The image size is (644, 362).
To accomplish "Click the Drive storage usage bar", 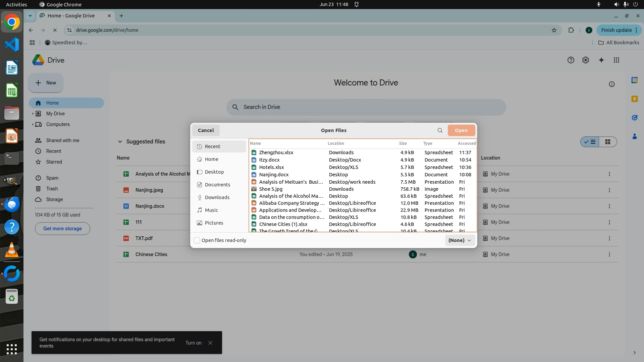I will [64, 208].
